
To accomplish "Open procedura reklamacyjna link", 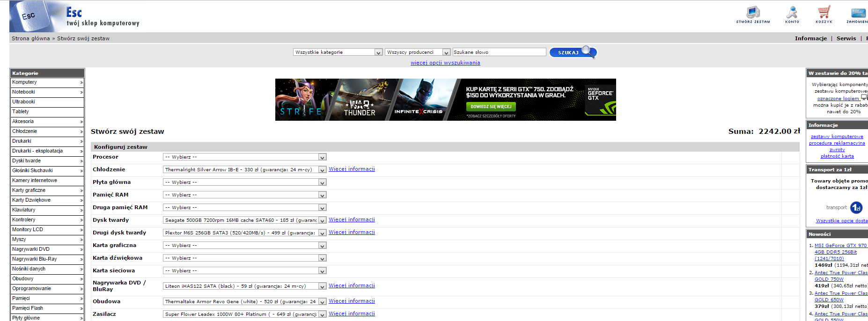I will 837,143.
